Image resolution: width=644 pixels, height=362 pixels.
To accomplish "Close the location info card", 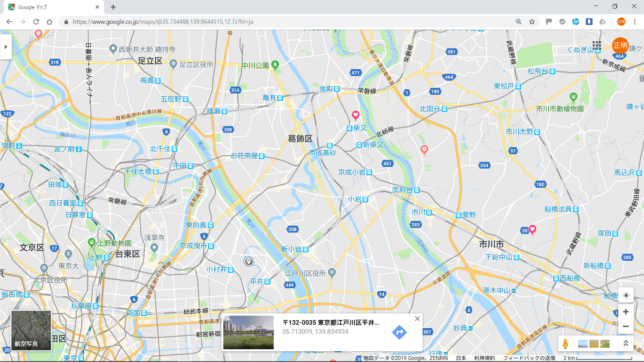I will 417,319.
